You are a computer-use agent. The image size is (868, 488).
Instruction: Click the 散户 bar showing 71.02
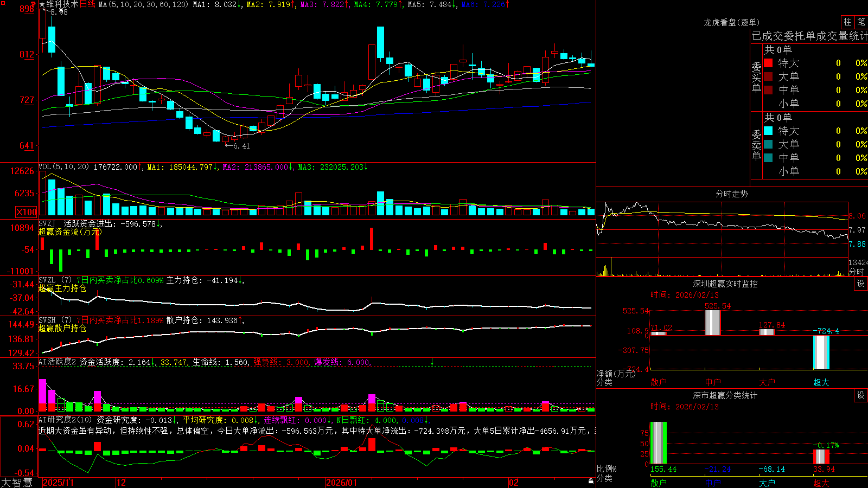[659, 333]
